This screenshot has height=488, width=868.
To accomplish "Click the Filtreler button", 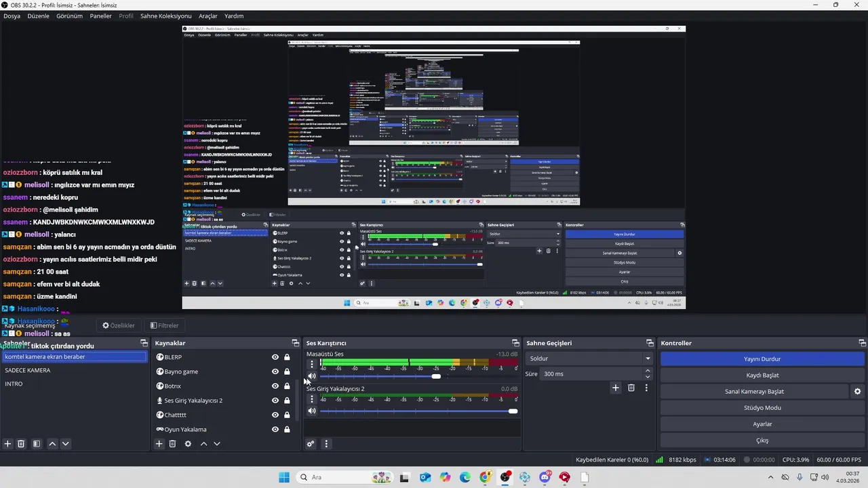I will click(164, 325).
